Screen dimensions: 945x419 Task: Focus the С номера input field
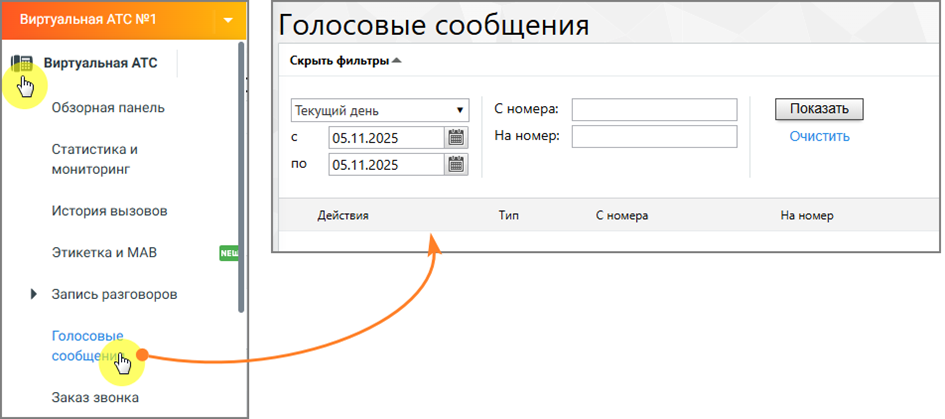[x=655, y=110]
